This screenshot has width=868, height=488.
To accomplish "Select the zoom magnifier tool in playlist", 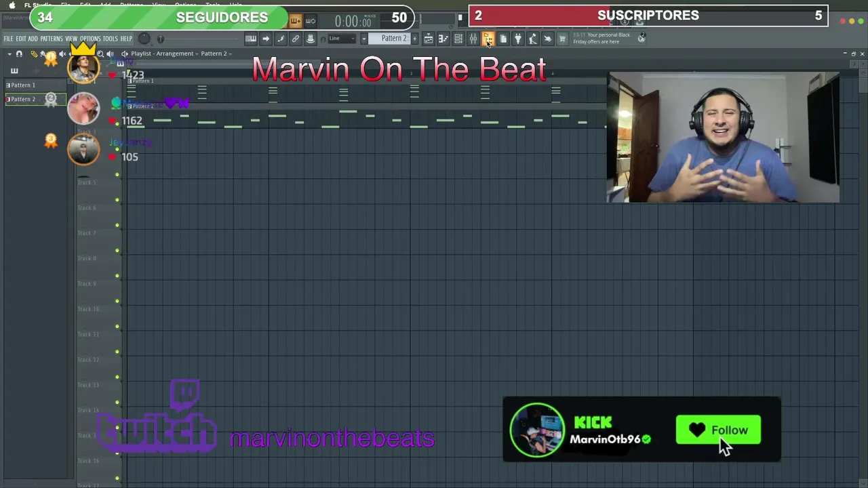I will click(x=100, y=54).
